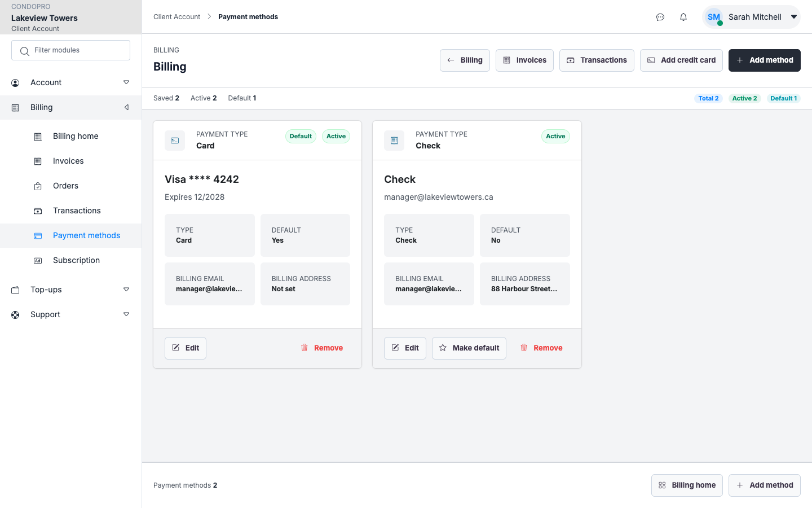Click the Lakeview Towers account title
Screen dimensions: 812x508
pyautogui.click(x=45, y=18)
